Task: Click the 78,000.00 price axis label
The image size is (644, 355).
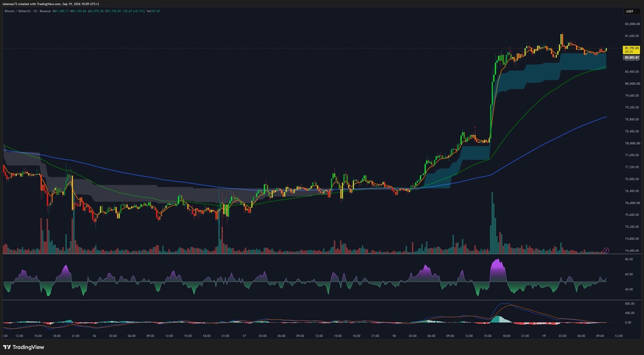Action: [x=632, y=143]
